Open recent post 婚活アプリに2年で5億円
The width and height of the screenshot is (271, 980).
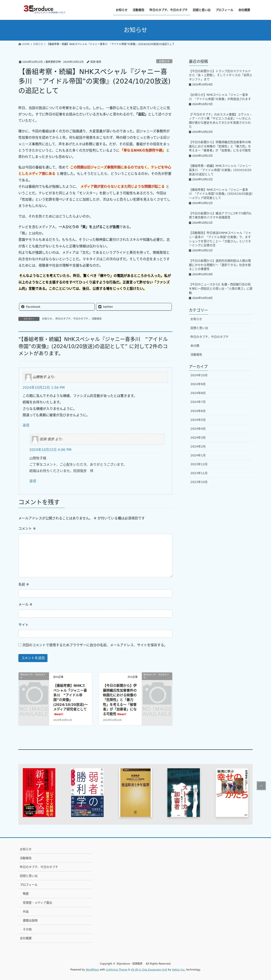tap(220, 215)
